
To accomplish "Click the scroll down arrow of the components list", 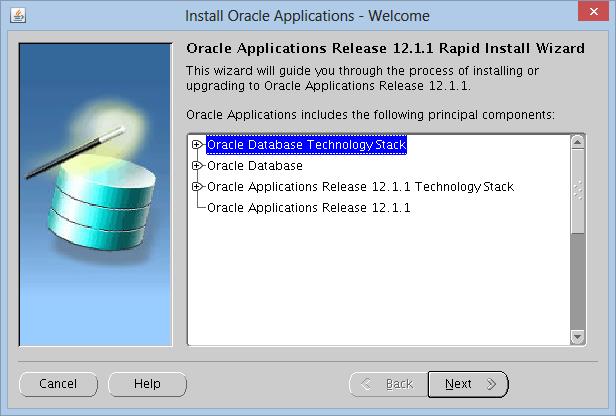I will click(x=578, y=337).
